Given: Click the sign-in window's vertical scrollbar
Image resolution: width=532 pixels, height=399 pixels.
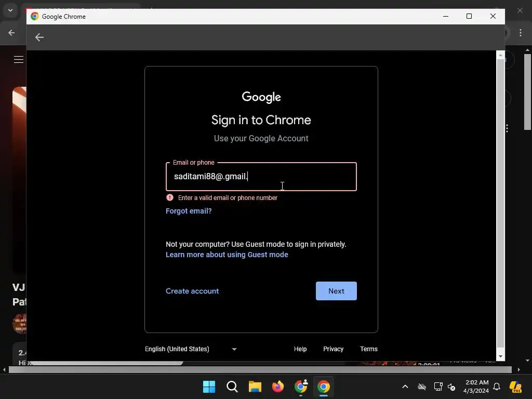Looking at the screenshot, I should (500, 203).
